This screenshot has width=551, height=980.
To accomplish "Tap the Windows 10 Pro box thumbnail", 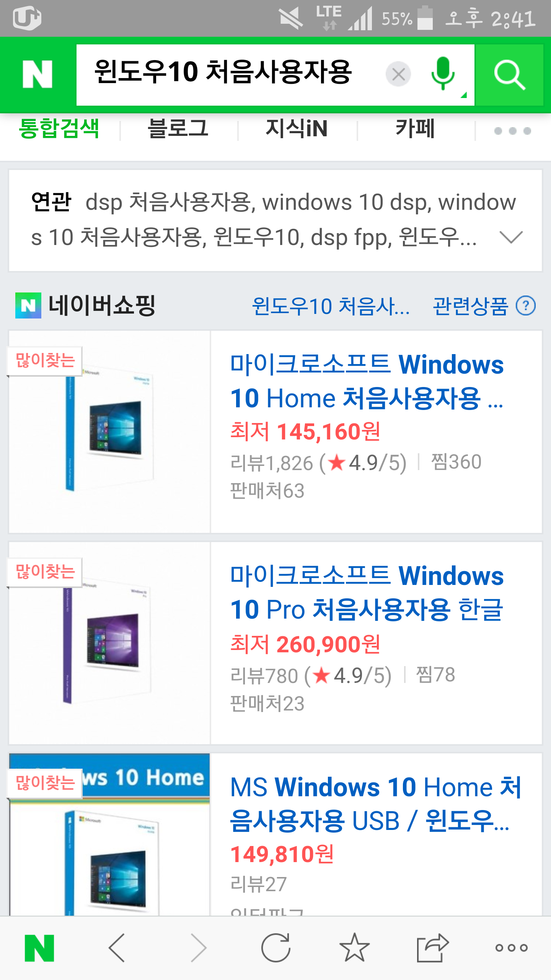I will tap(109, 643).
